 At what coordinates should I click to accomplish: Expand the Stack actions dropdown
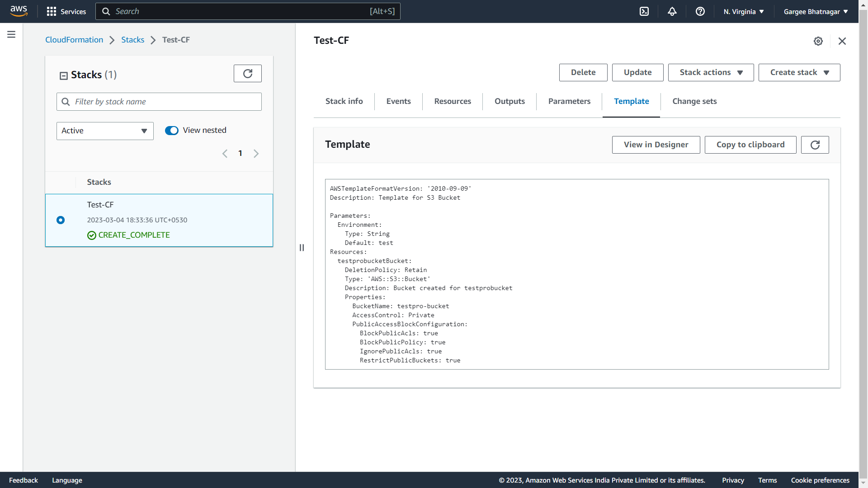coord(711,73)
